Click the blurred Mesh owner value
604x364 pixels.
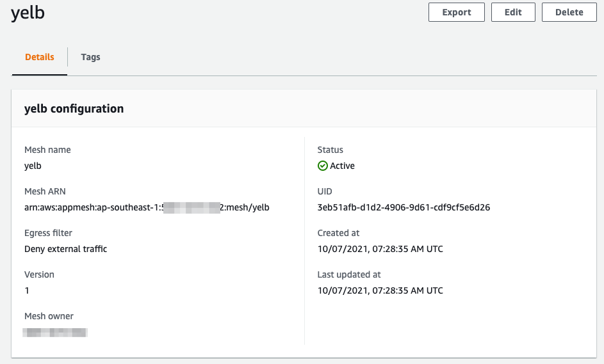tap(55, 332)
